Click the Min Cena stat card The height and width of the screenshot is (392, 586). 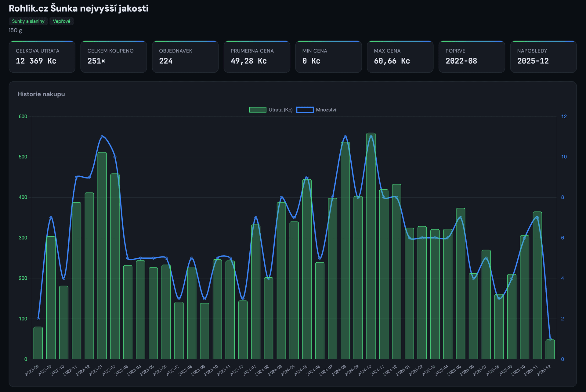click(x=328, y=57)
